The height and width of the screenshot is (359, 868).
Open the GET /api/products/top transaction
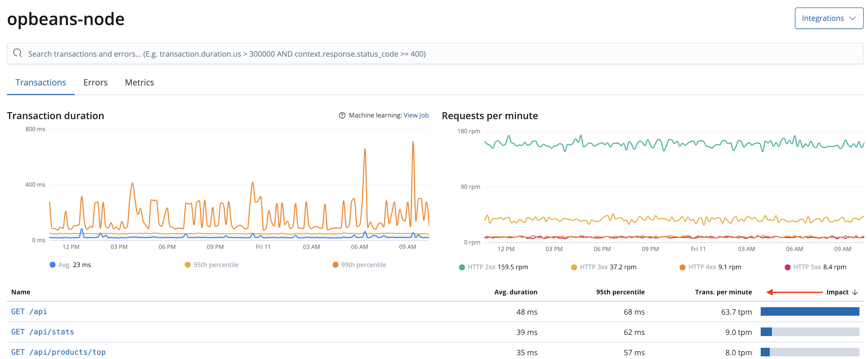[x=59, y=352]
